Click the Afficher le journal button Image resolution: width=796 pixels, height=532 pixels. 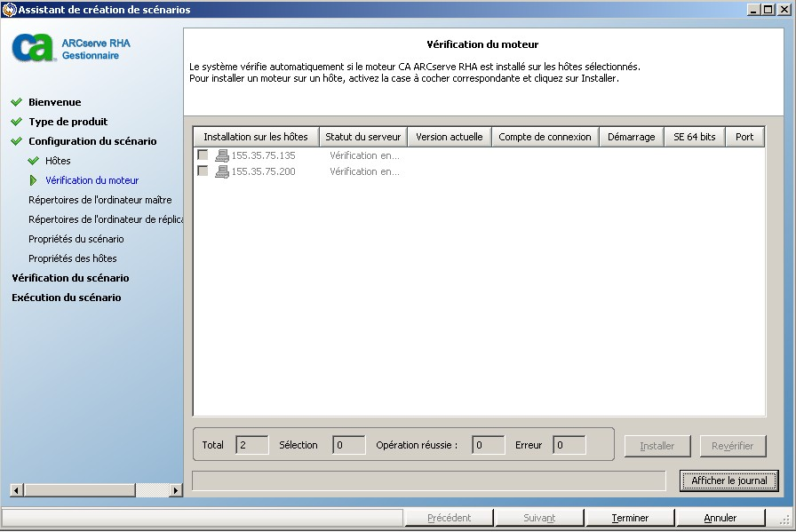[x=729, y=480]
